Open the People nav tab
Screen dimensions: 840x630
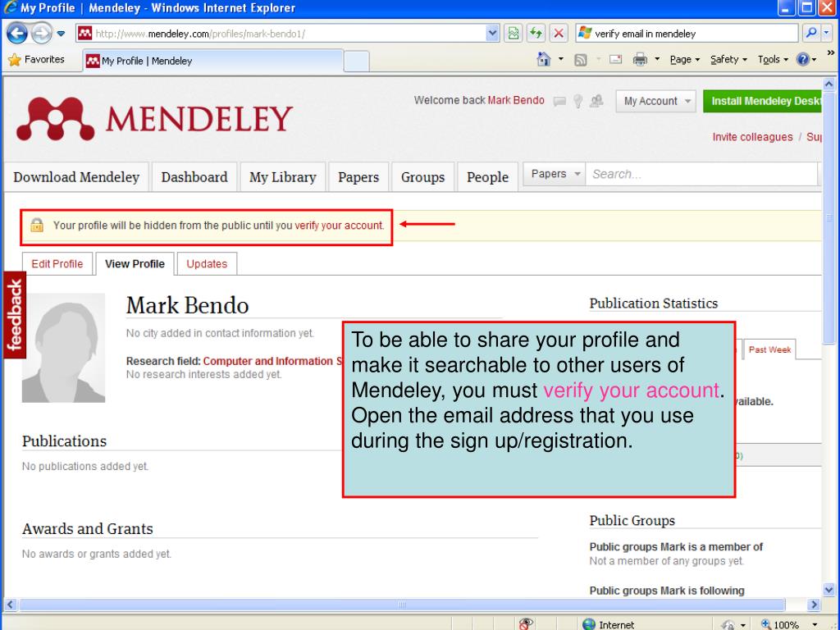point(487,177)
